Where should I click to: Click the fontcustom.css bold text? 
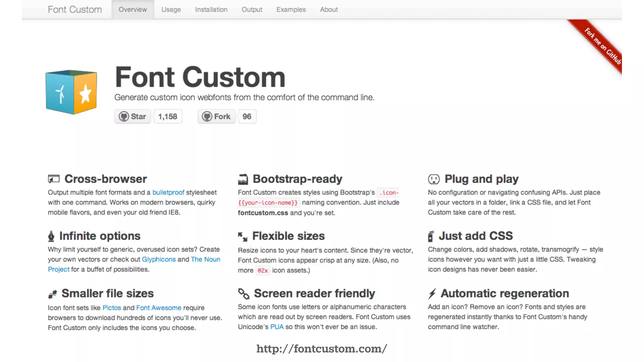coord(263,213)
